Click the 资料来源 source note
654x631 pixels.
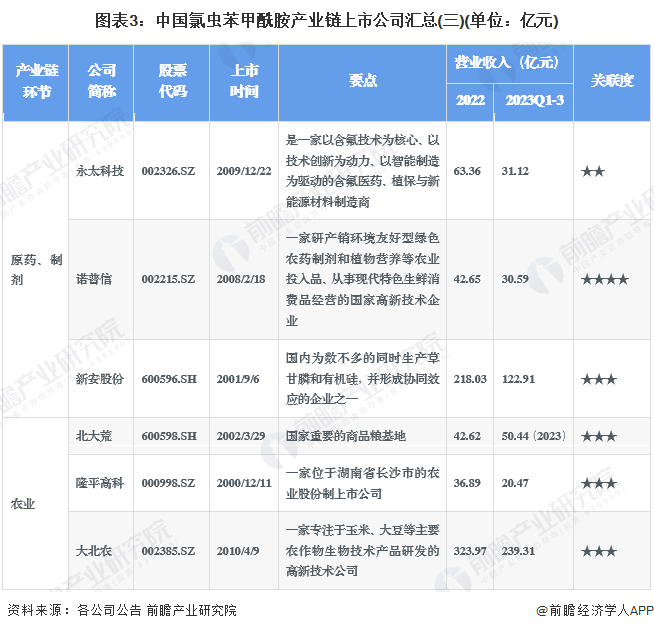click(x=122, y=610)
